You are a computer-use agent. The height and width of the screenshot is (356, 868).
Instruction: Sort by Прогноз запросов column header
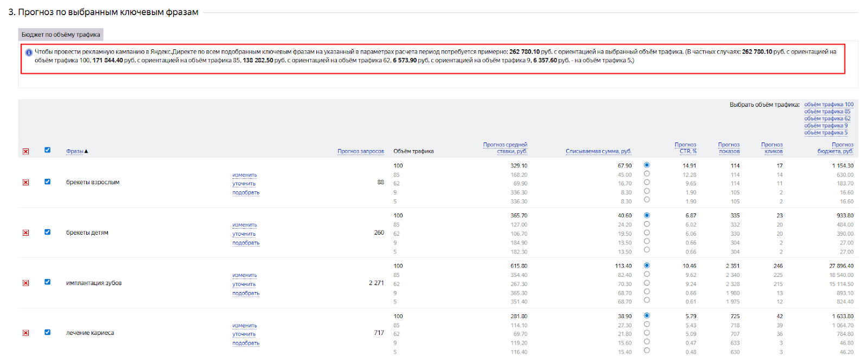pyautogui.click(x=360, y=151)
